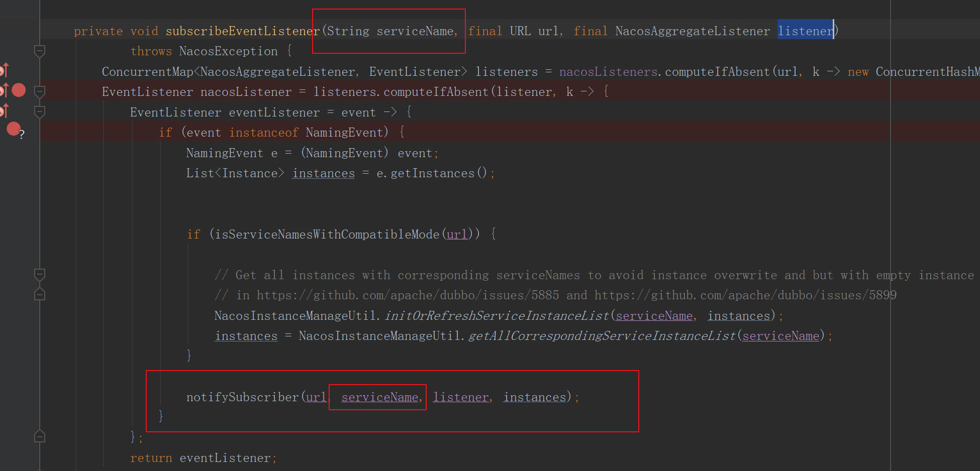Click 'instances' argument in notifySubscriber call

[x=535, y=397]
